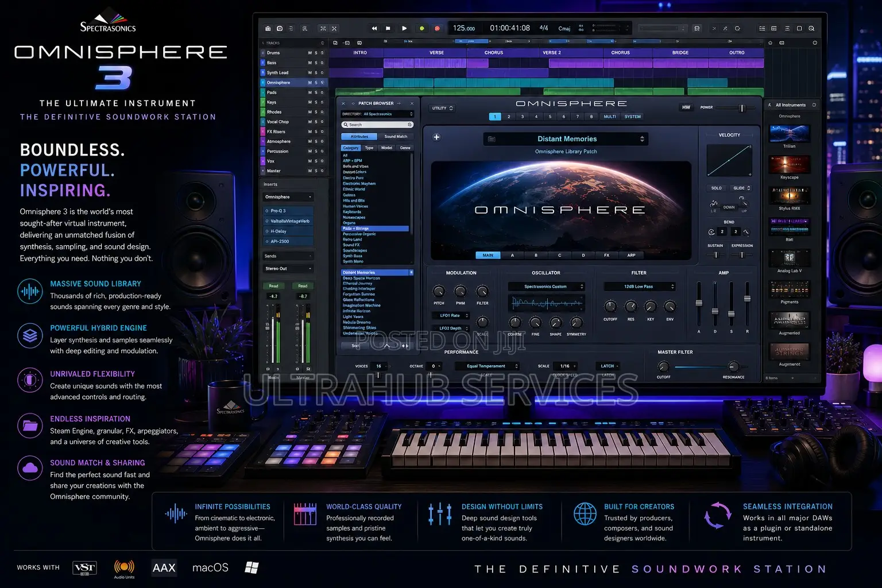Solo the Omnisphere track

point(316,83)
